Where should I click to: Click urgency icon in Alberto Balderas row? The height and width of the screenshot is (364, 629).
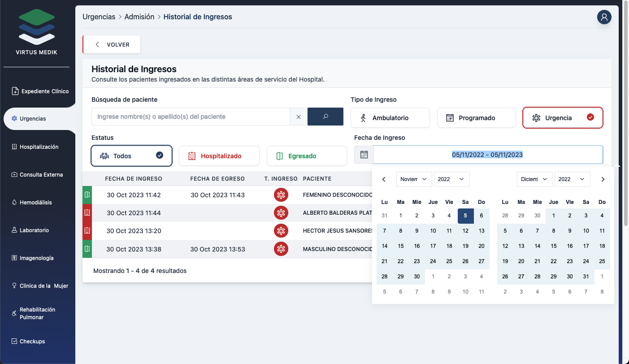coord(281,213)
